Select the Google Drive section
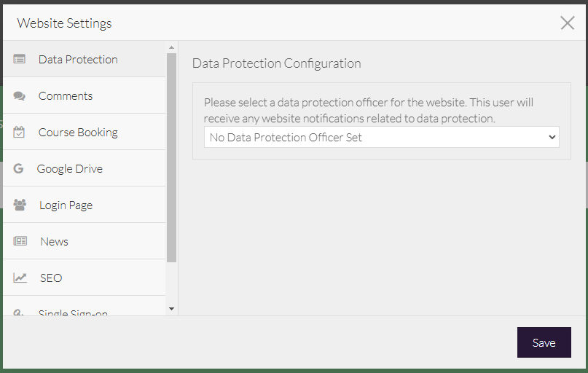This screenshot has height=373, width=588. click(70, 168)
